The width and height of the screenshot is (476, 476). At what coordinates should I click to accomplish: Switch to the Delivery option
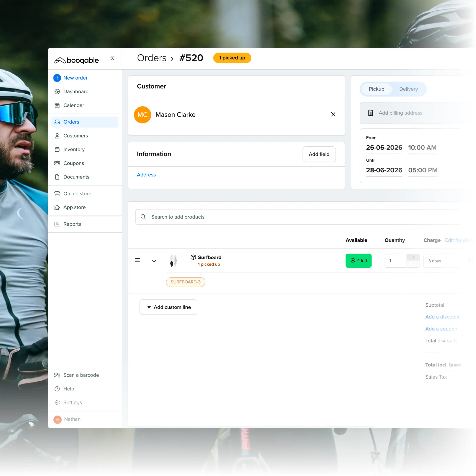[409, 89]
